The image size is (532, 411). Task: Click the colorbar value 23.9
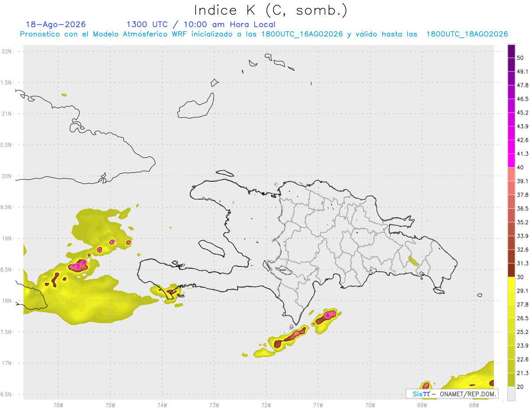pyautogui.click(x=523, y=346)
